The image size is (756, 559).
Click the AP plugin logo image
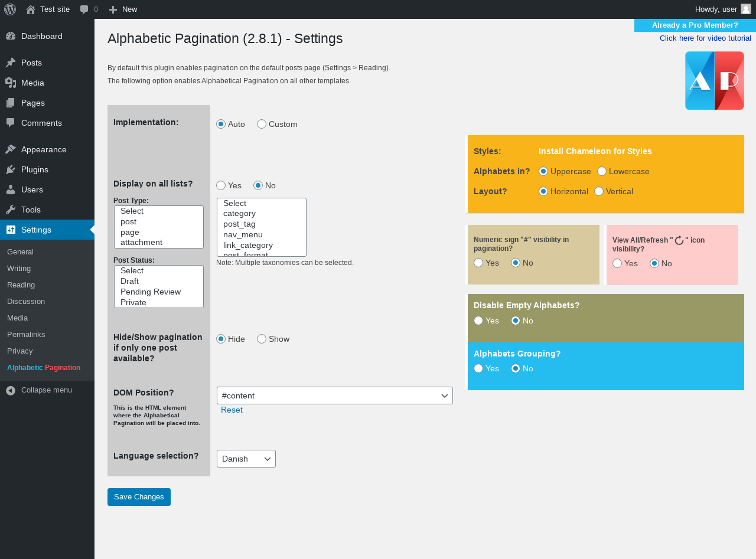click(x=715, y=81)
